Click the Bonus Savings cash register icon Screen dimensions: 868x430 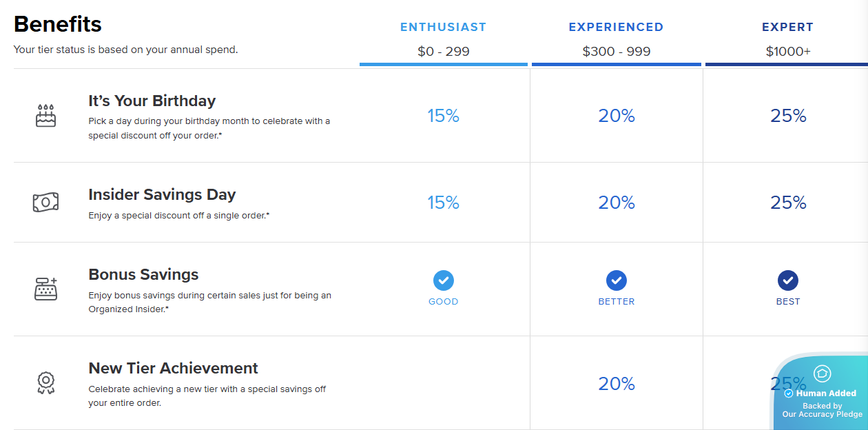pyautogui.click(x=45, y=289)
